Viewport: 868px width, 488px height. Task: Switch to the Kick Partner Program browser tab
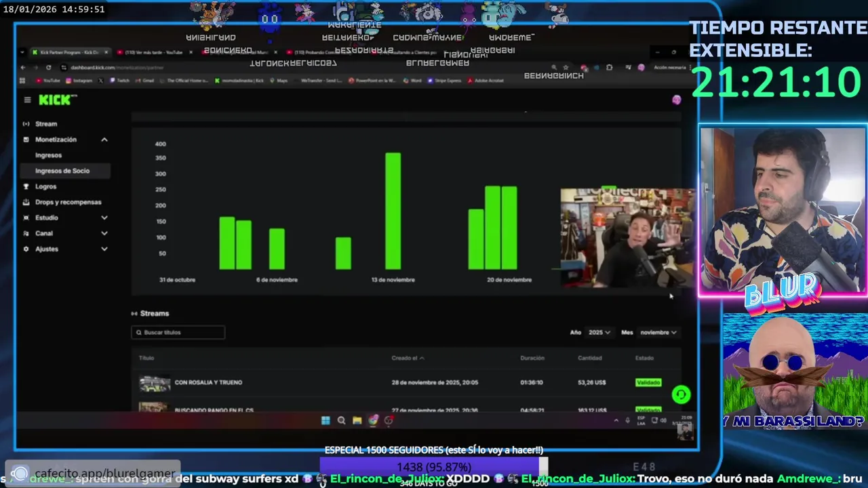coord(70,52)
